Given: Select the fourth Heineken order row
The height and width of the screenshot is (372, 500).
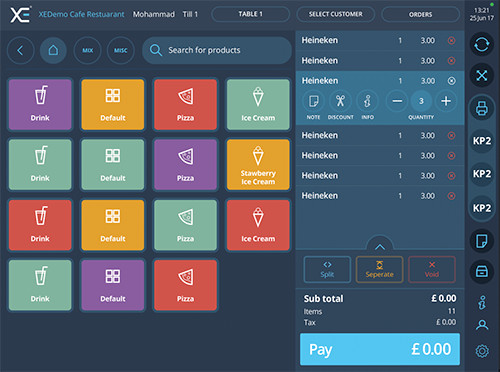Looking at the screenshot, I should pyautogui.click(x=380, y=136).
